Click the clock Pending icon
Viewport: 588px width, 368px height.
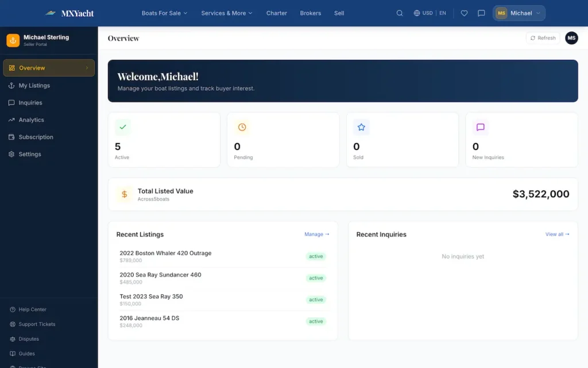pos(242,127)
